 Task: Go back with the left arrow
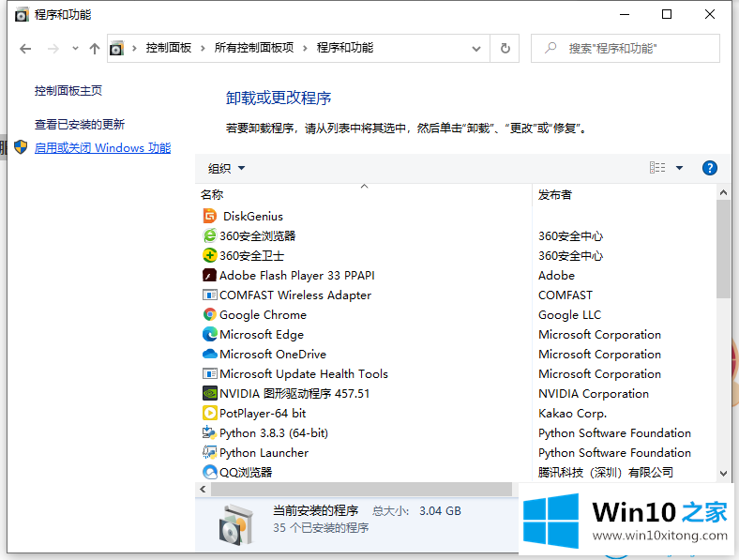coord(25,49)
